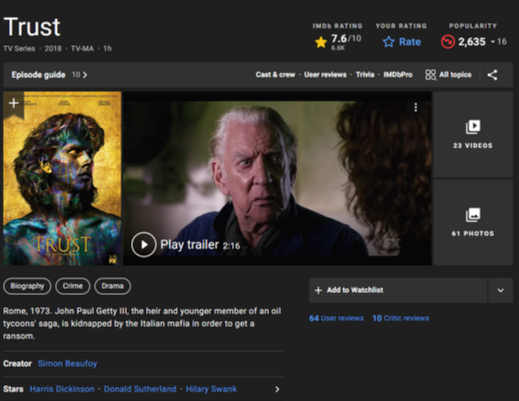
Task: Click the plot summary starting 'Rome, 1973'
Action: 142,323
